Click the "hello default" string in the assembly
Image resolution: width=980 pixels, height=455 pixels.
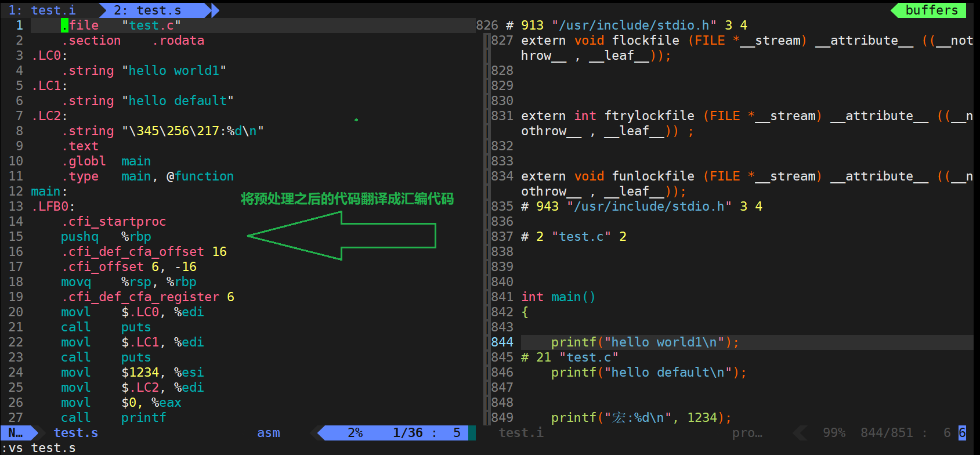178,100
